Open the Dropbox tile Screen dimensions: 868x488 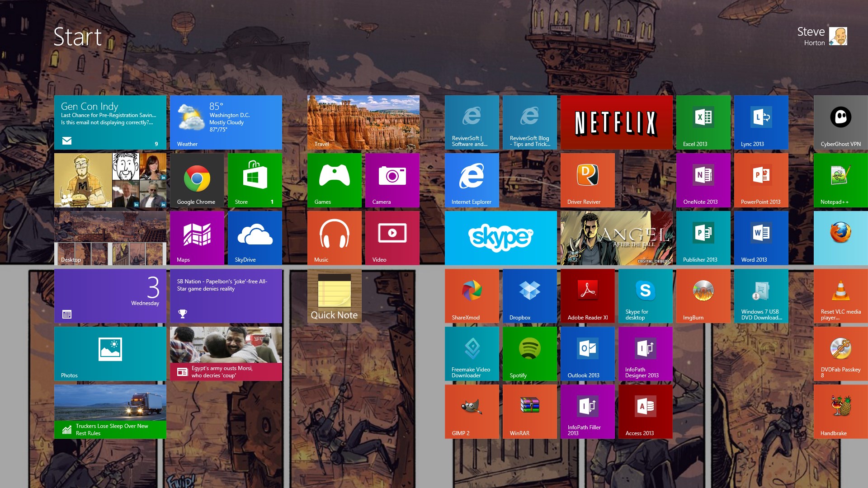pos(529,296)
